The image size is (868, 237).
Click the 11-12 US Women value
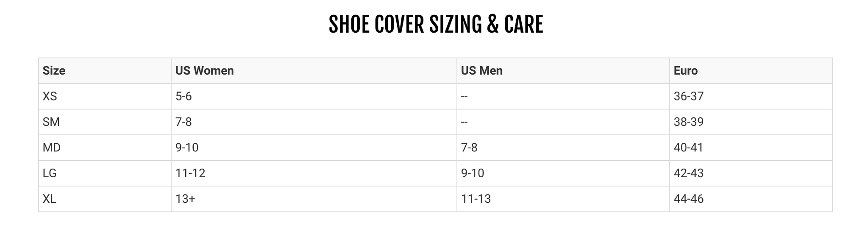(190, 173)
